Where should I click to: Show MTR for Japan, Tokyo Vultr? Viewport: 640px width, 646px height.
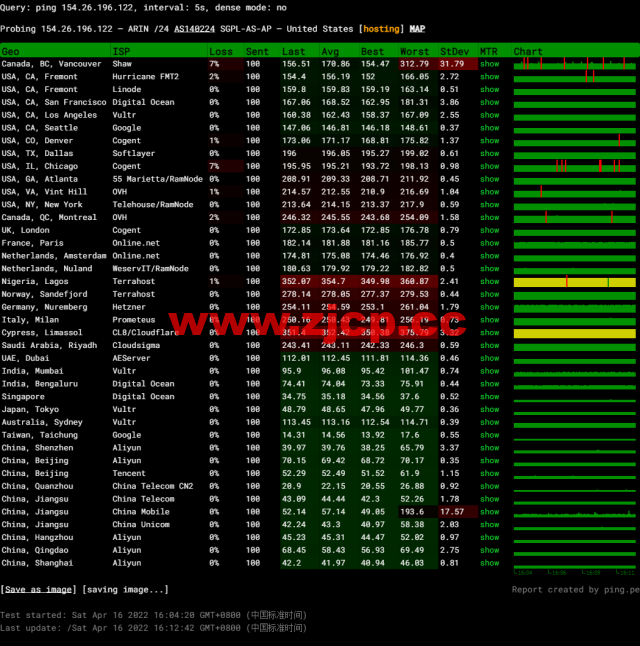pyautogui.click(x=490, y=409)
